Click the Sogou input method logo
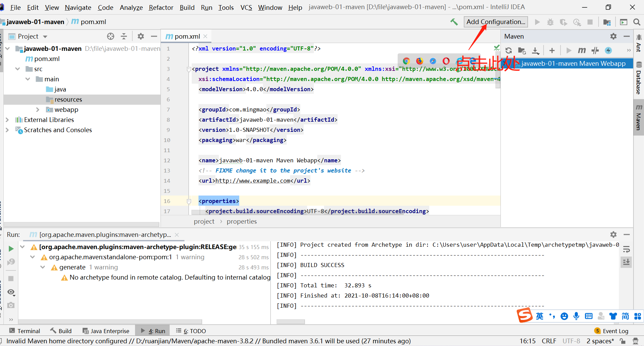The image size is (644, 346). [525, 316]
